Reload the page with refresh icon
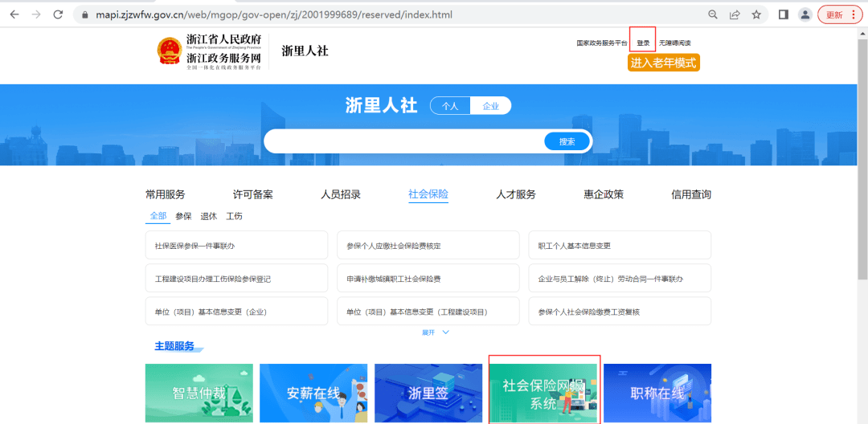868x424 pixels. click(x=58, y=14)
